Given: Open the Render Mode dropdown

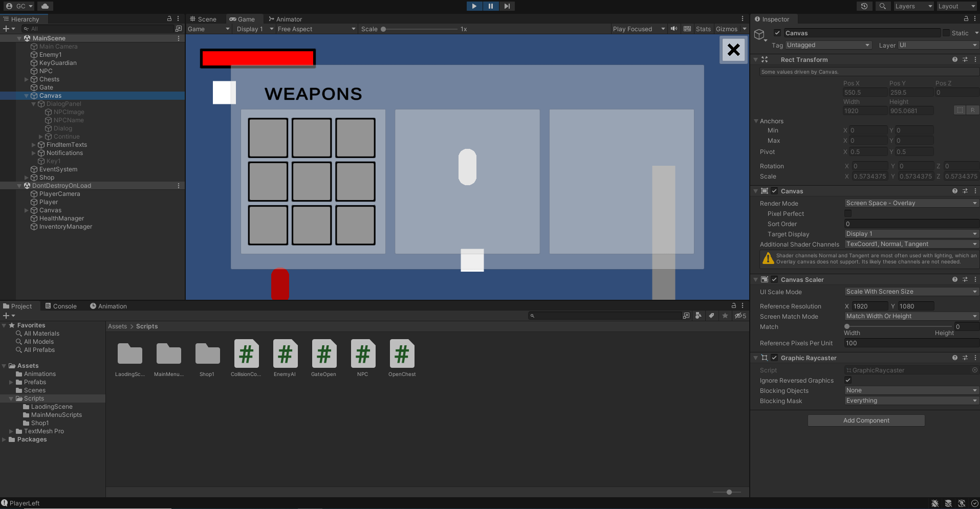Looking at the screenshot, I should (911, 203).
